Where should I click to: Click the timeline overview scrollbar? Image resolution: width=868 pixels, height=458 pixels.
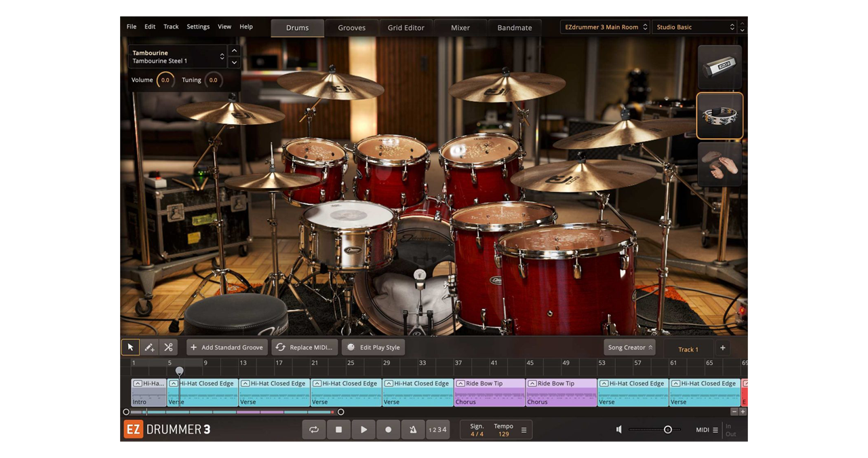coord(233,412)
